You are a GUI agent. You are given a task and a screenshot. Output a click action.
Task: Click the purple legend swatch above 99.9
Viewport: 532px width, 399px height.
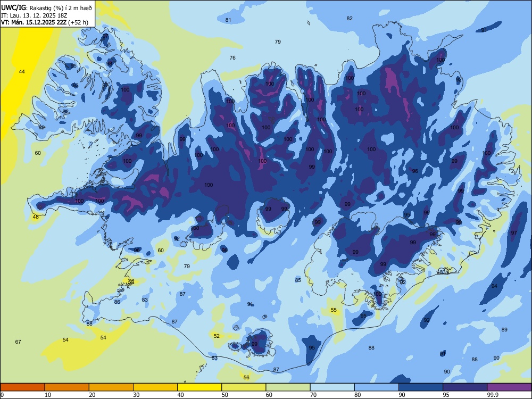(509, 387)
